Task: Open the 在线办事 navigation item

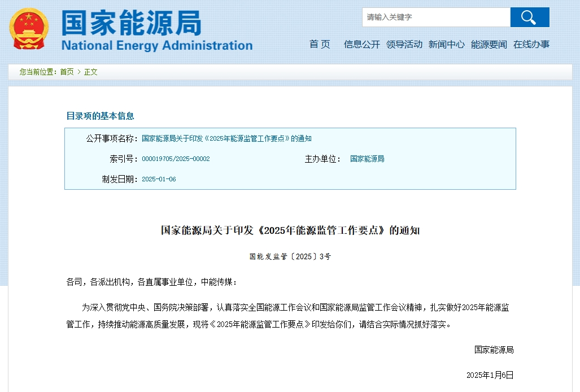Action: [x=531, y=45]
